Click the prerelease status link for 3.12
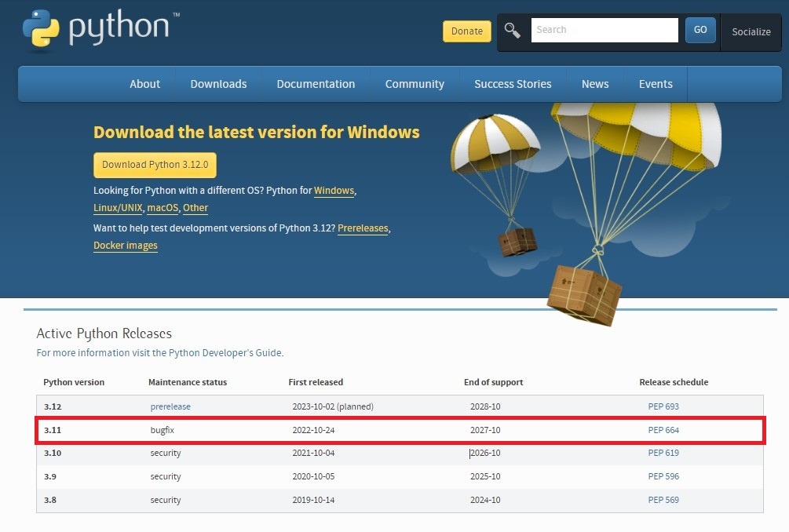 170,406
